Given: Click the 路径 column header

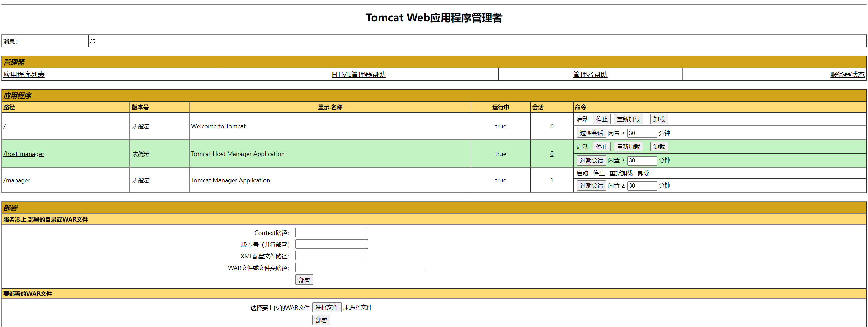Looking at the screenshot, I should coord(9,107).
